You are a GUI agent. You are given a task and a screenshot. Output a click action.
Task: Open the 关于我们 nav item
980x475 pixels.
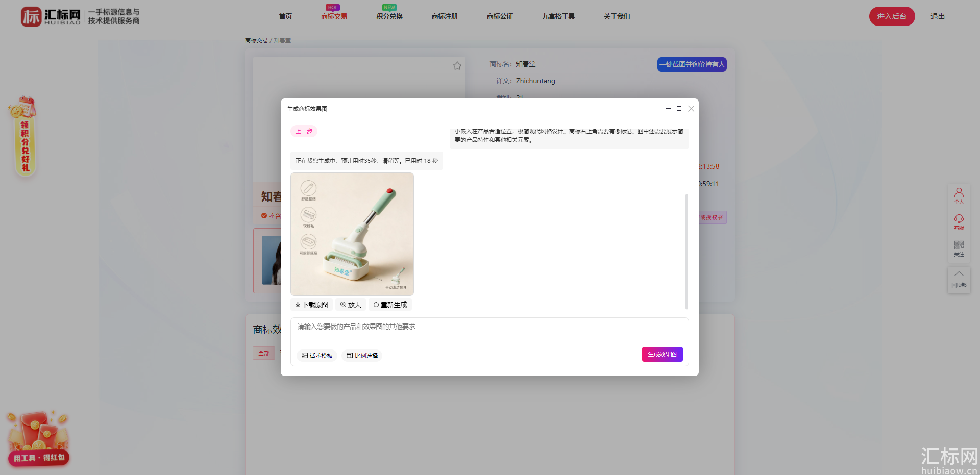point(617,16)
